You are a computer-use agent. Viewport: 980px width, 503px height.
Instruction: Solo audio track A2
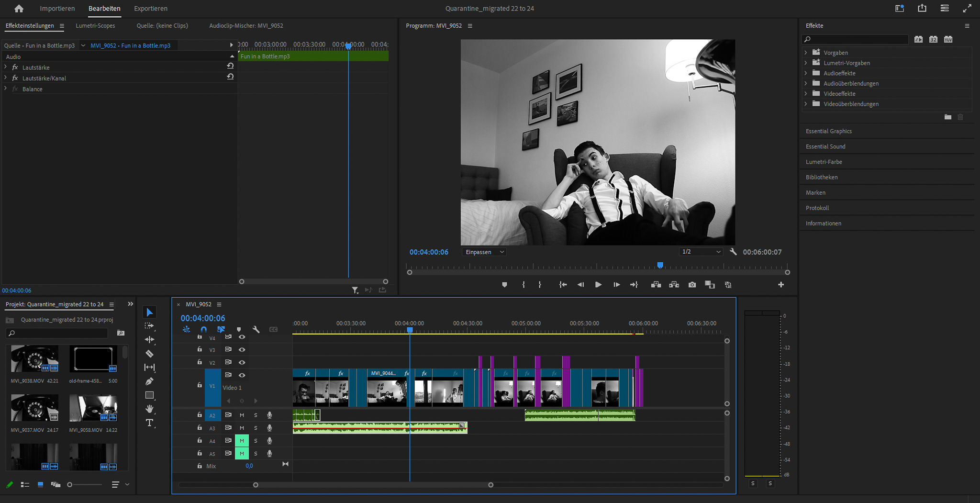click(x=256, y=415)
